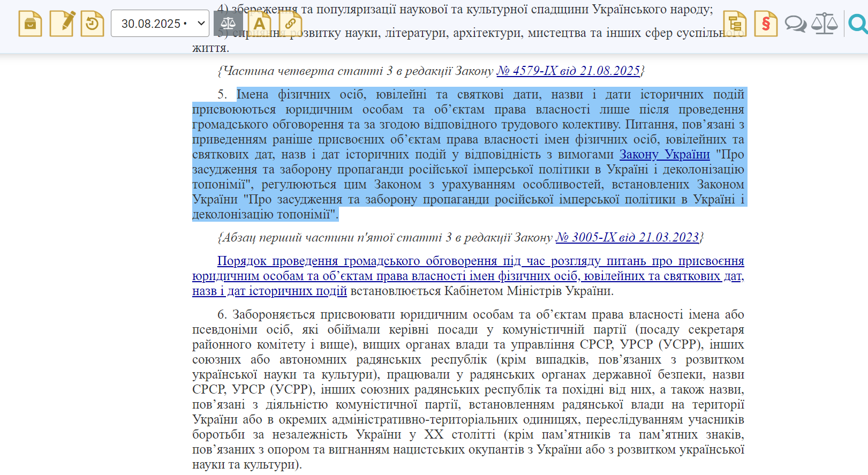Click the document edit pencil icon
The width and height of the screenshot is (868, 475).
click(x=62, y=24)
